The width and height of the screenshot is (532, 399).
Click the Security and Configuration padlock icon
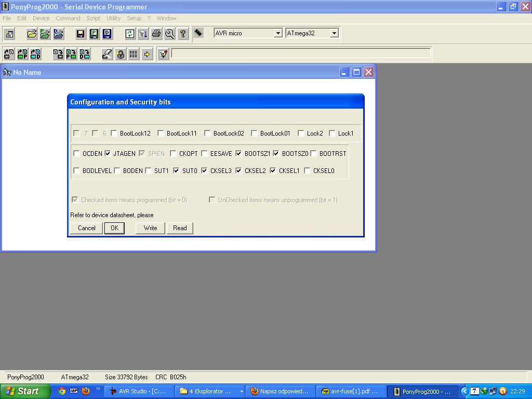(121, 54)
